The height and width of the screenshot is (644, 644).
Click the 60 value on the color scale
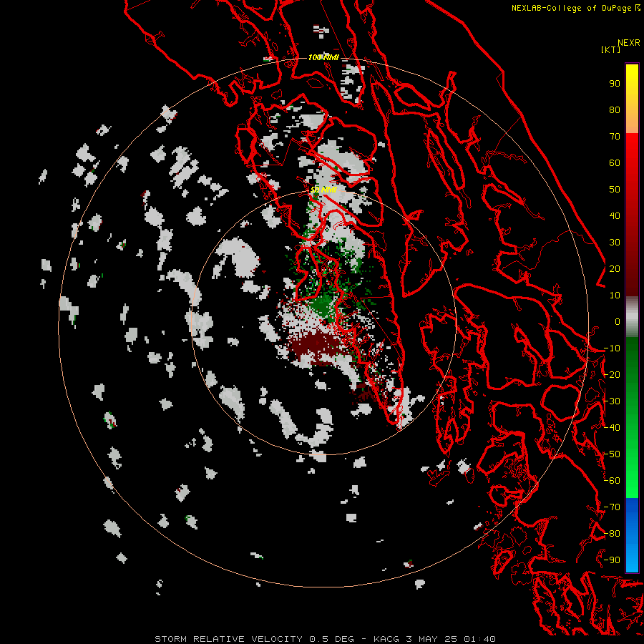(x=615, y=162)
